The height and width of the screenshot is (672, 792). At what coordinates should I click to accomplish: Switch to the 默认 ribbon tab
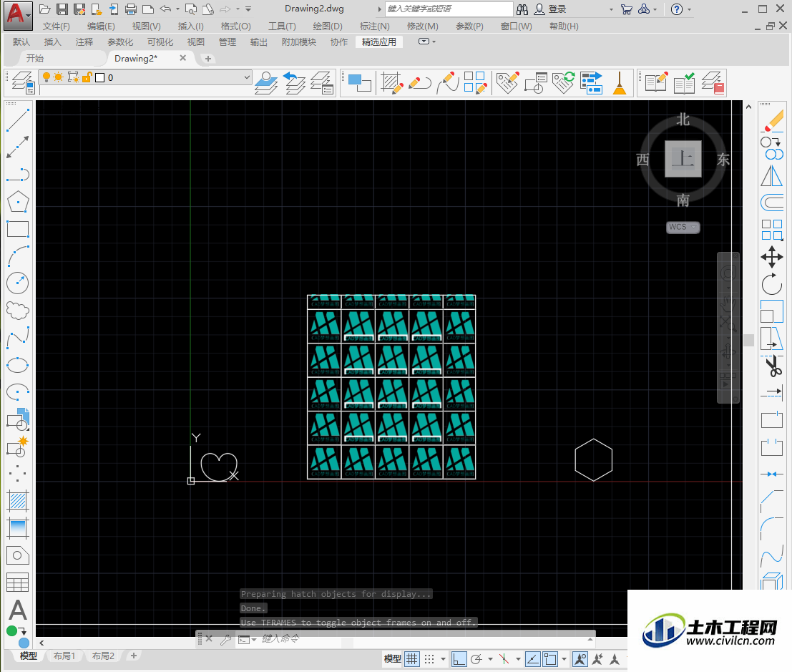pos(21,42)
